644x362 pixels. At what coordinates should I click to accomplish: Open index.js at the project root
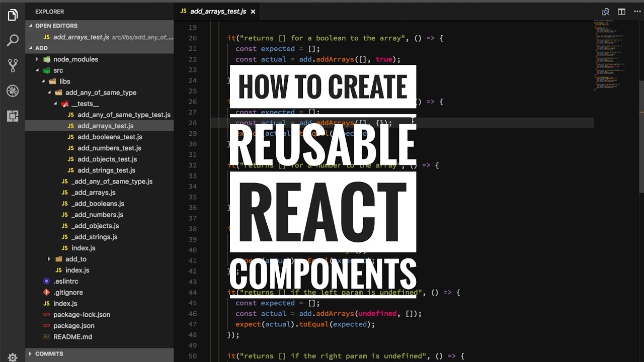100,303
